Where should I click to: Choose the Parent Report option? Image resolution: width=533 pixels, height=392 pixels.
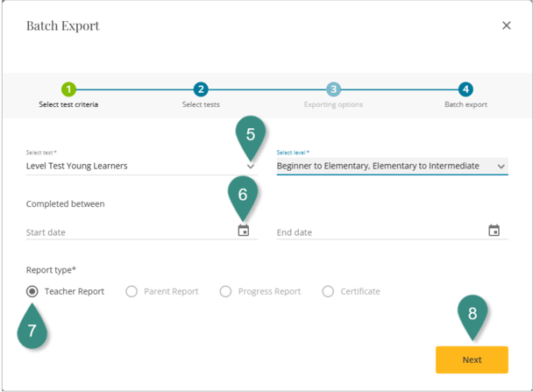pos(131,291)
